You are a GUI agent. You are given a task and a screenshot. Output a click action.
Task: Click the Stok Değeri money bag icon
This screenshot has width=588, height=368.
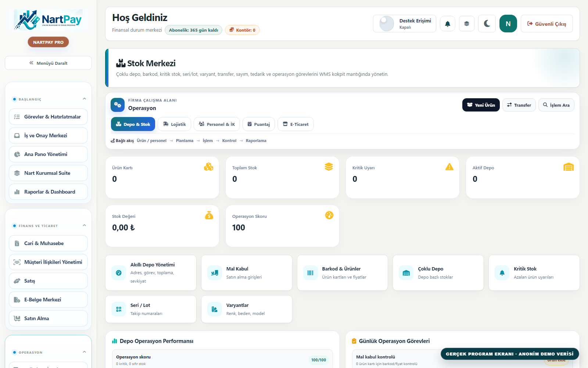[209, 216]
